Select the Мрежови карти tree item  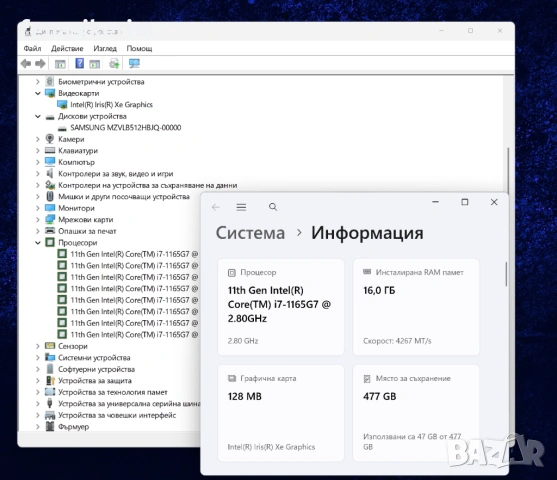(86, 220)
